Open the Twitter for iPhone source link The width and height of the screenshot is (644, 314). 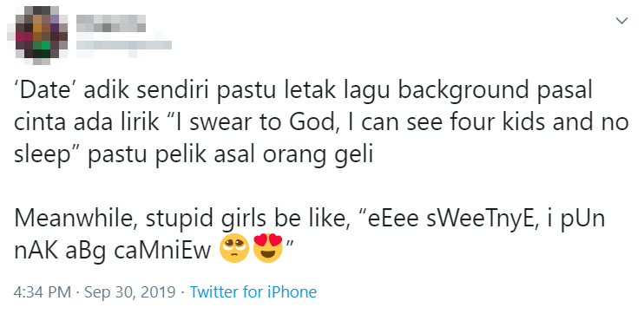click(253, 292)
